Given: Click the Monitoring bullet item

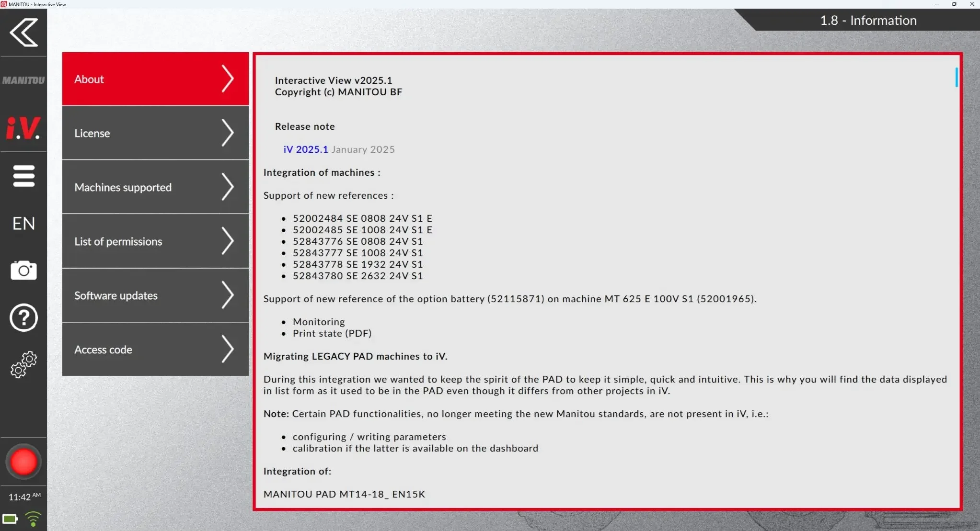Looking at the screenshot, I should [x=319, y=322].
